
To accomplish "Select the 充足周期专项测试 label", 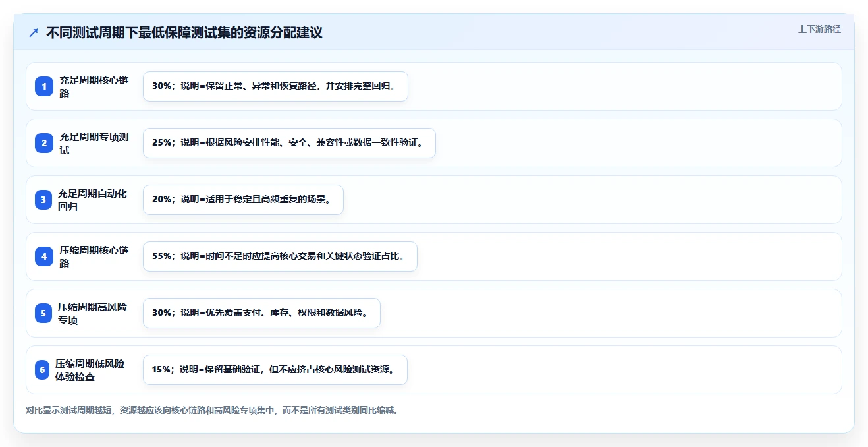I will (x=94, y=143).
